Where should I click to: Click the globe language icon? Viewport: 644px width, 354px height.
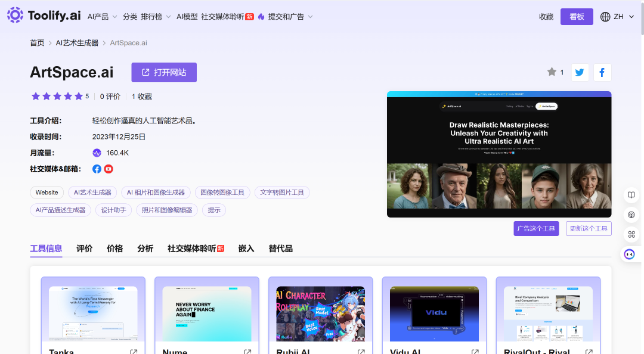click(605, 17)
